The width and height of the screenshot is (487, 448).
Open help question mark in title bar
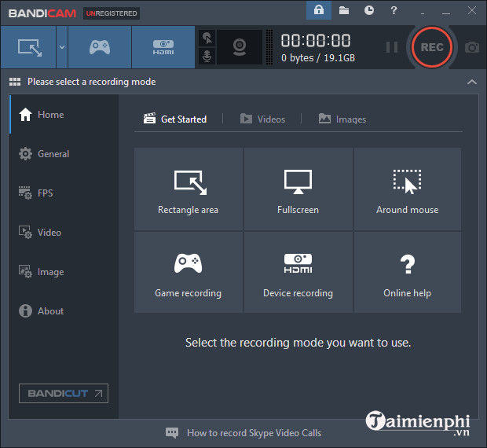tap(394, 10)
